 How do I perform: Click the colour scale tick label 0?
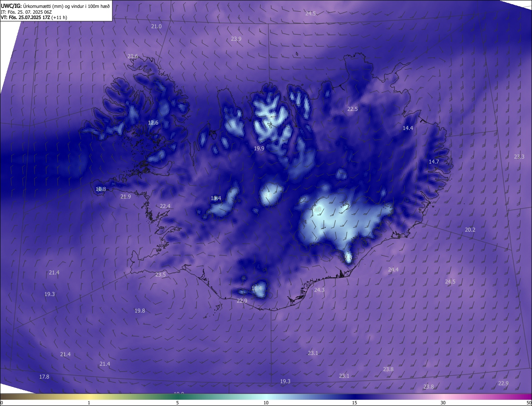[x=1, y=403]
